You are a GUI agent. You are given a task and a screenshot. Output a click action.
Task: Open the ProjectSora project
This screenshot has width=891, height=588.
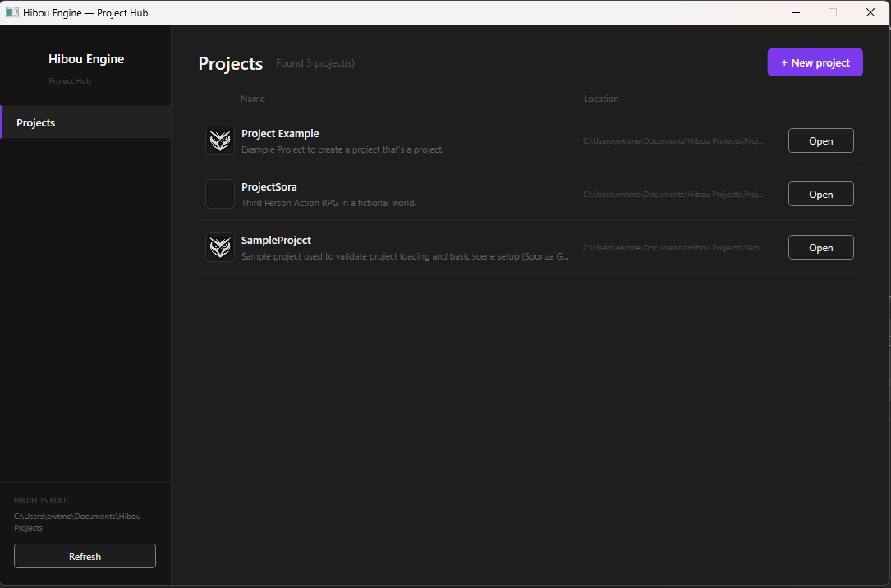820,194
